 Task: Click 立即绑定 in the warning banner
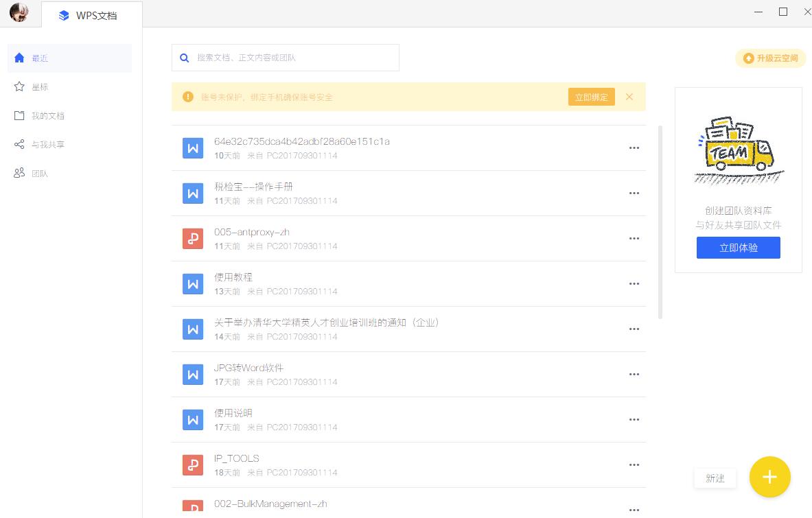(591, 97)
